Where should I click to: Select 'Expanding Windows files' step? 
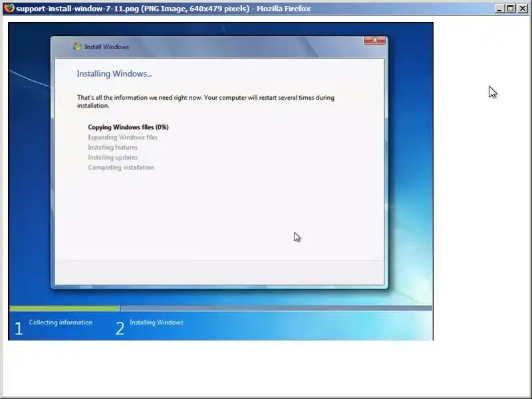(122, 138)
